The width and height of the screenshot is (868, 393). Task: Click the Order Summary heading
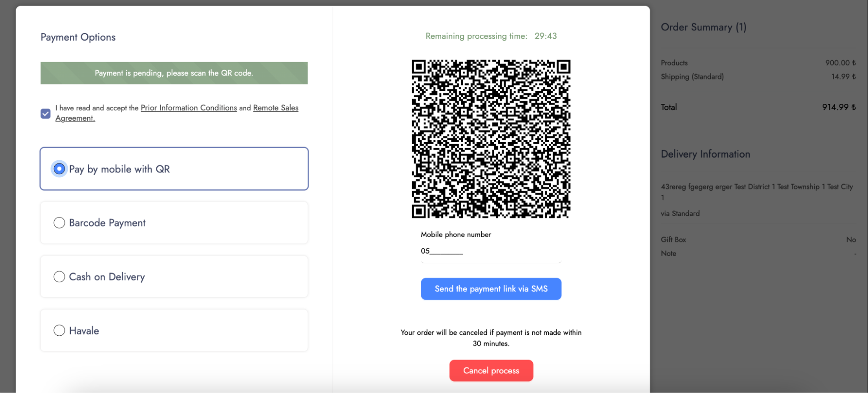click(703, 27)
